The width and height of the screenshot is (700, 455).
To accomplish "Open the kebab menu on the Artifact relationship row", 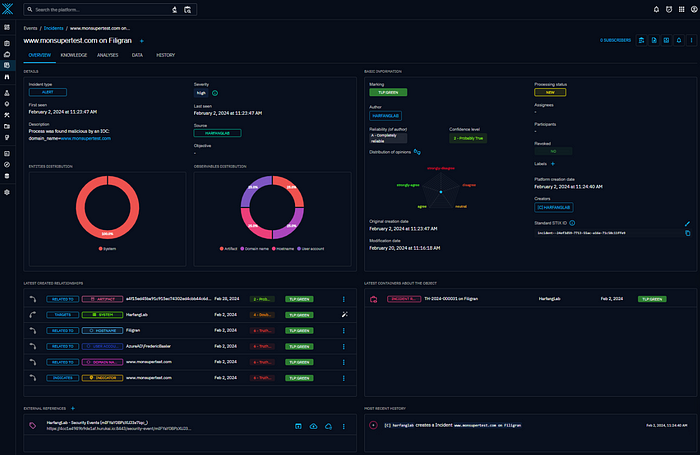I will pyautogui.click(x=344, y=298).
